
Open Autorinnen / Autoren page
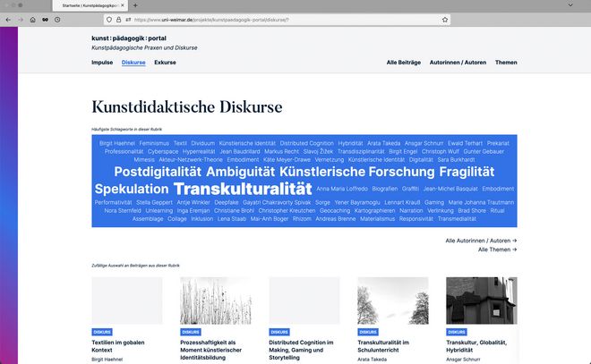pyautogui.click(x=458, y=63)
